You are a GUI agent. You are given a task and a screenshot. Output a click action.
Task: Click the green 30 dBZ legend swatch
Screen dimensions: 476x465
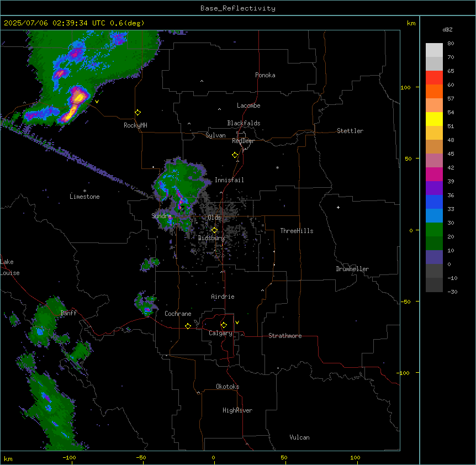434,230
